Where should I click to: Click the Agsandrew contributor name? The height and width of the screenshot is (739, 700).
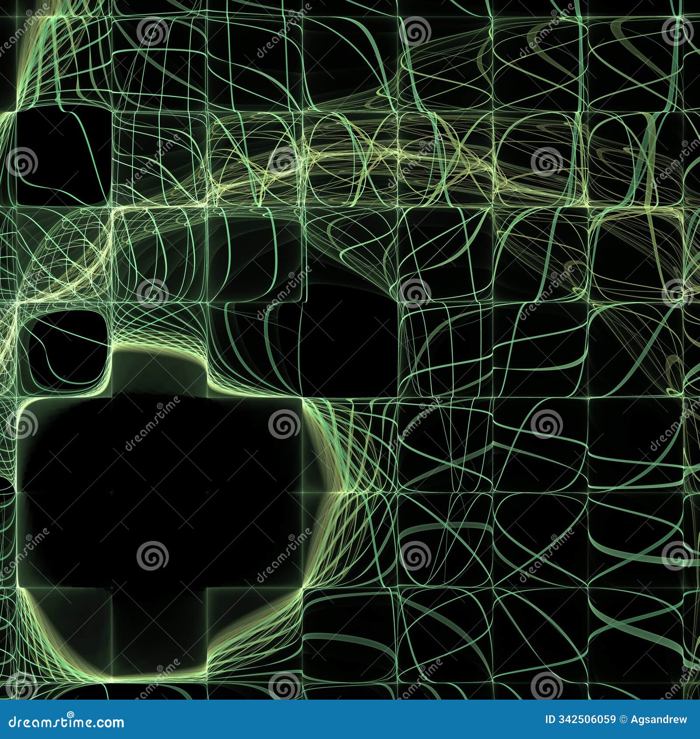659,719
